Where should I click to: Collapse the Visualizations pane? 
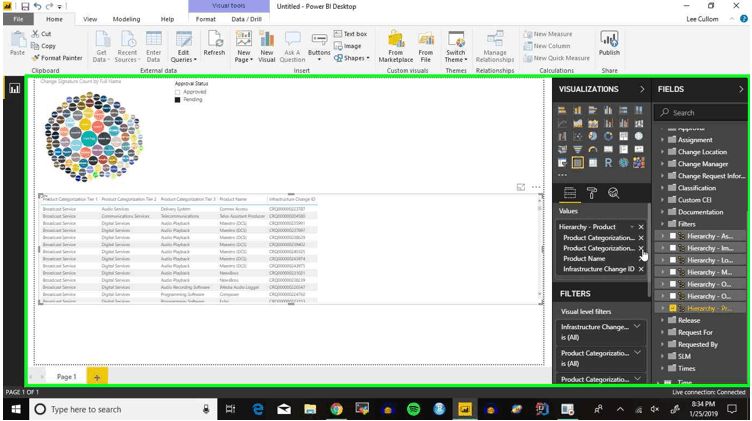642,89
